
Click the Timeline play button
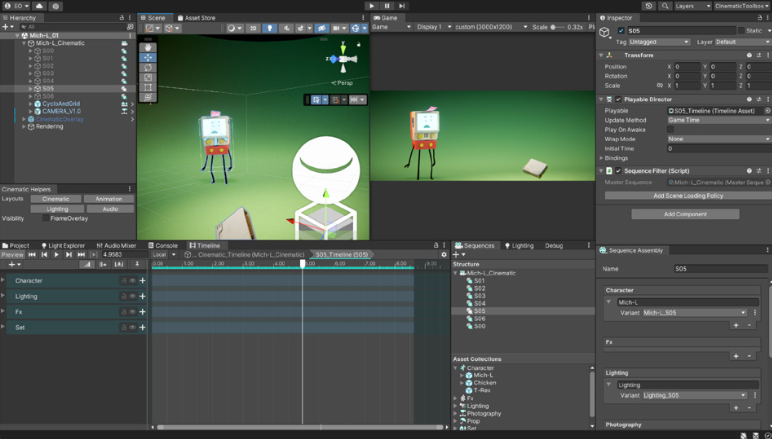(x=56, y=255)
